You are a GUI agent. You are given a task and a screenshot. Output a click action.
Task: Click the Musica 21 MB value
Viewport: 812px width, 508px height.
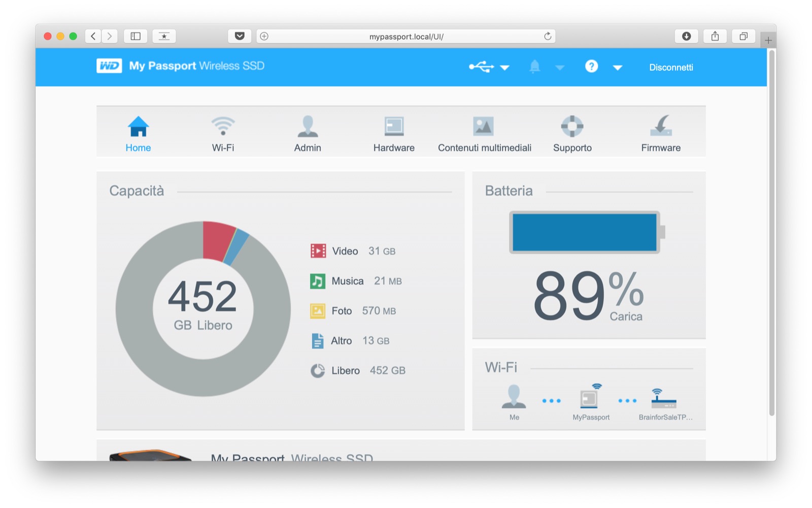(388, 281)
